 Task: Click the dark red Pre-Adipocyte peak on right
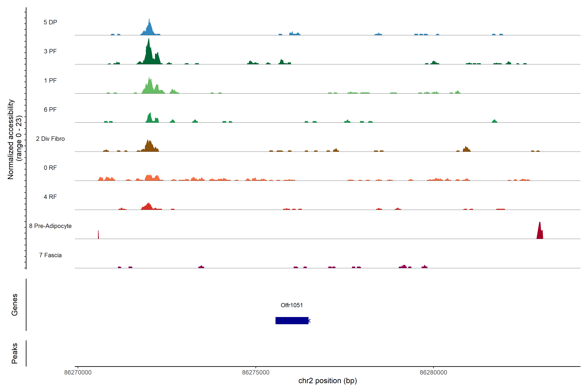pos(540,232)
